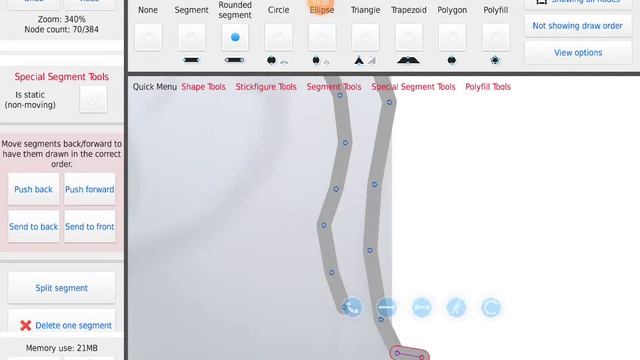Image resolution: width=640 pixels, height=360 pixels.
Task: Click the Split segment button
Action: (62, 288)
